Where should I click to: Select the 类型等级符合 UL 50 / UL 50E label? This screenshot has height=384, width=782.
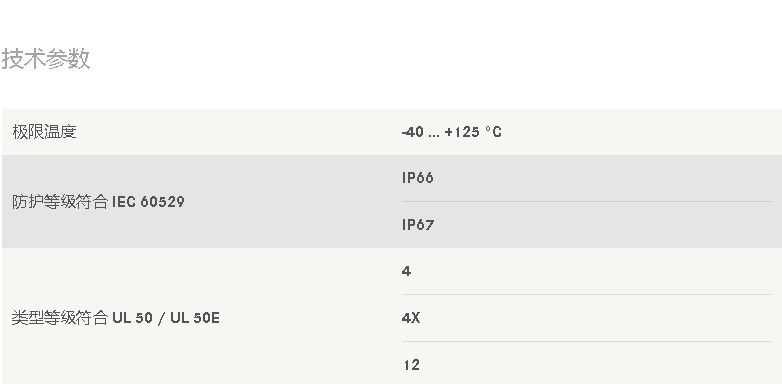click(x=116, y=318)
